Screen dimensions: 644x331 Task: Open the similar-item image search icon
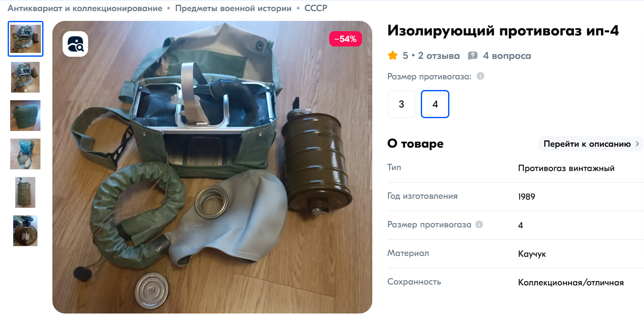pyautogui.click(x=75, y=44)
